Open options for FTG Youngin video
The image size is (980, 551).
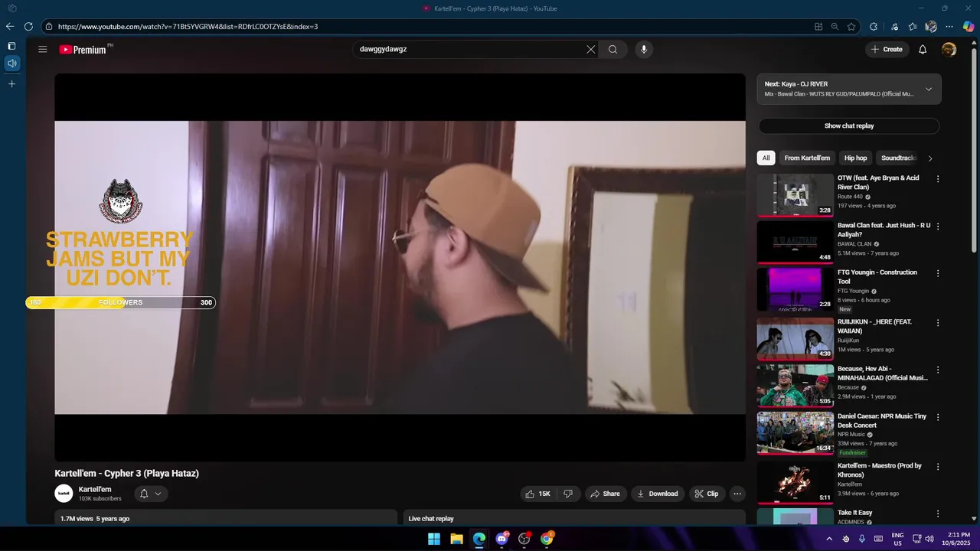coord(938,273)
